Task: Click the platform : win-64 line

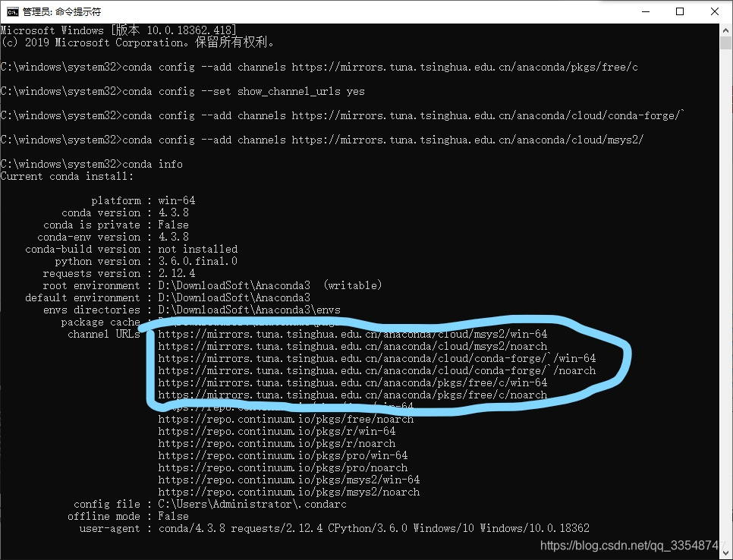Action: pos(143,200)
